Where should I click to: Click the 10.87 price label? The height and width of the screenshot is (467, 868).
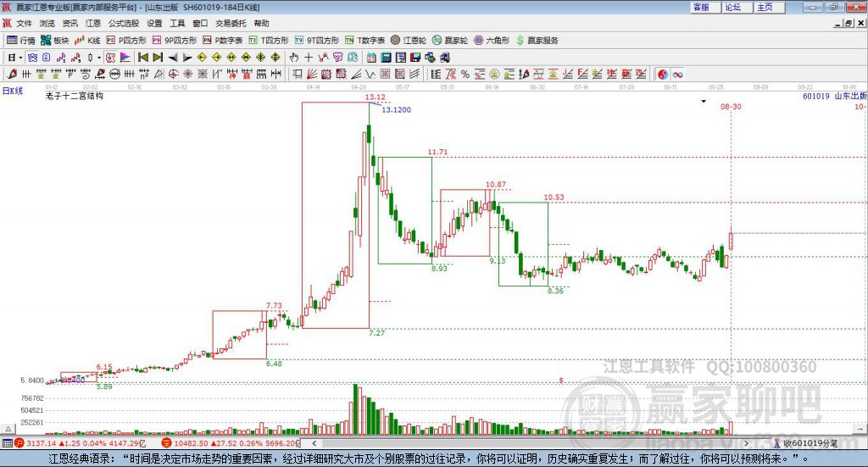(x=495, y=184)
